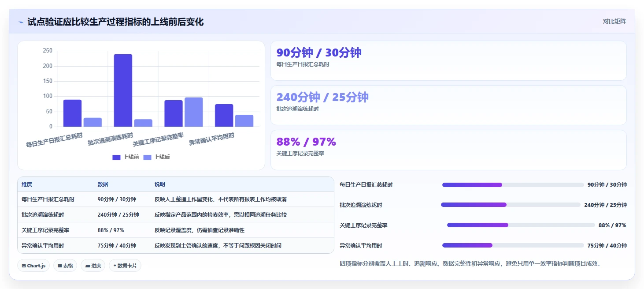The height and width of the screenshot is (289, 644).
Task: Click the 维度 column header
Action: 27,184
